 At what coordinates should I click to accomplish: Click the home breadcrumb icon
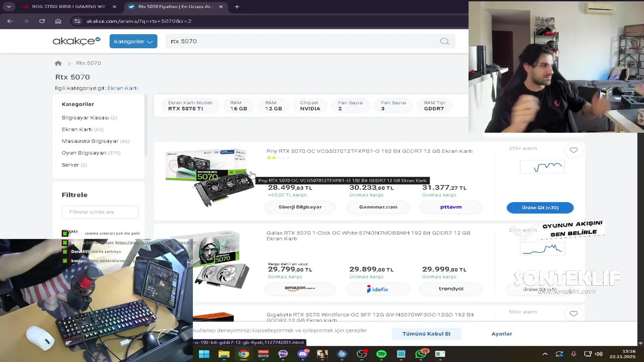pos(58,63)
